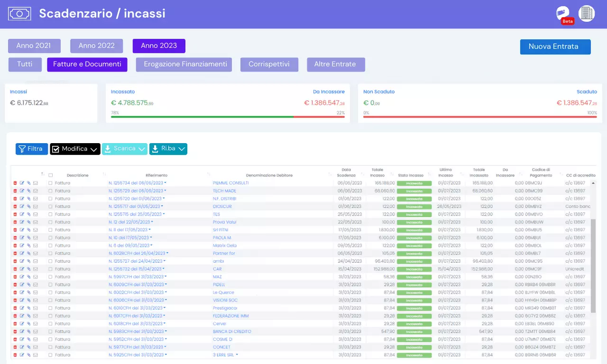This screenshot has width=607, height=364.
Task: Open debtor link BANCA DI CREDITO
Action: click(232, 331)
